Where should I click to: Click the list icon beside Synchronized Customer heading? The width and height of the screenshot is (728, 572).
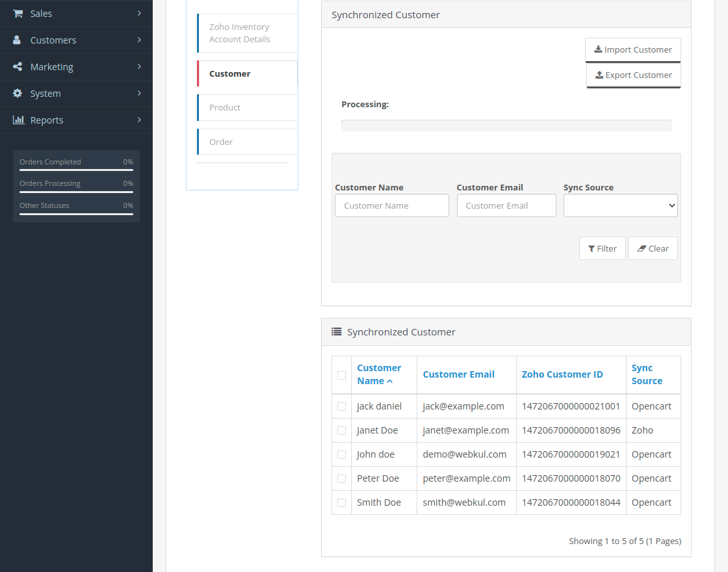click(336, 331)
